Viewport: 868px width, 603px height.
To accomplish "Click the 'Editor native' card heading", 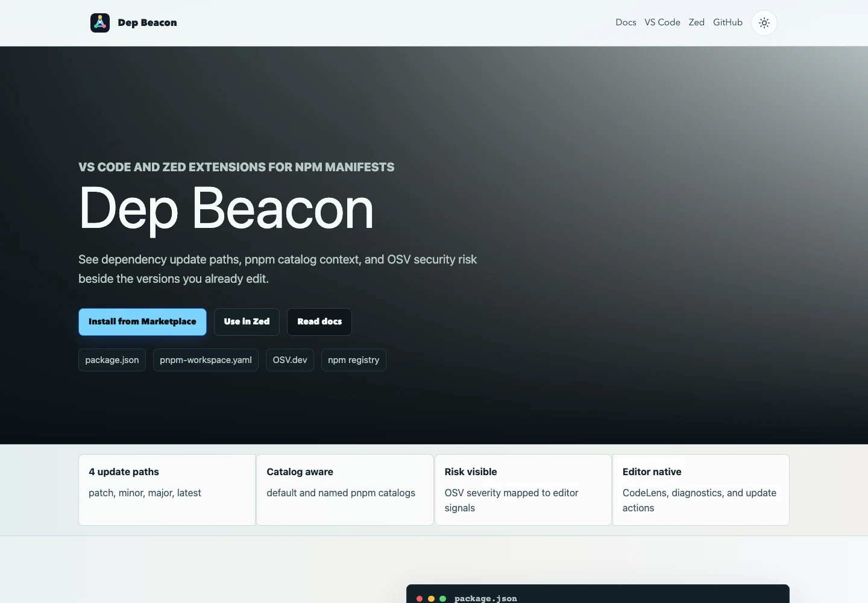I will tap(652, 472).
